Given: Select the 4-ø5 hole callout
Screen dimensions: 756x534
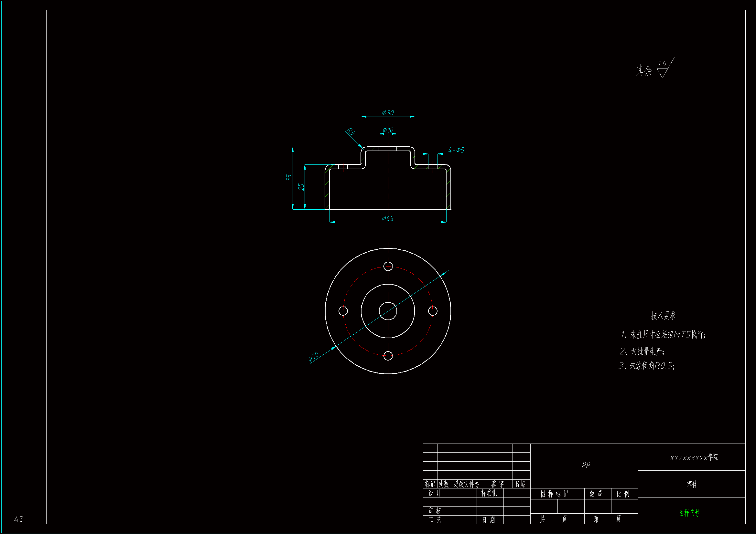Looking at the screenshot, I should click(456, 150).
